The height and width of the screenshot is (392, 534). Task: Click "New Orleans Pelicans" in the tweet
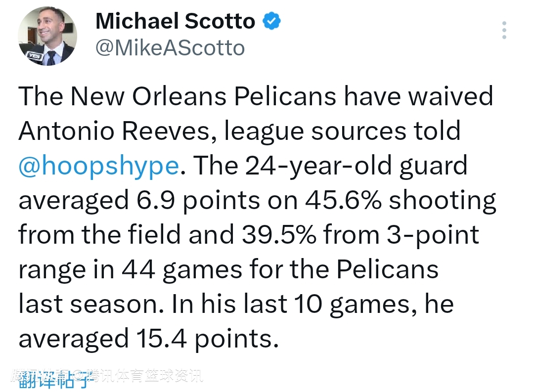point(204,96)
